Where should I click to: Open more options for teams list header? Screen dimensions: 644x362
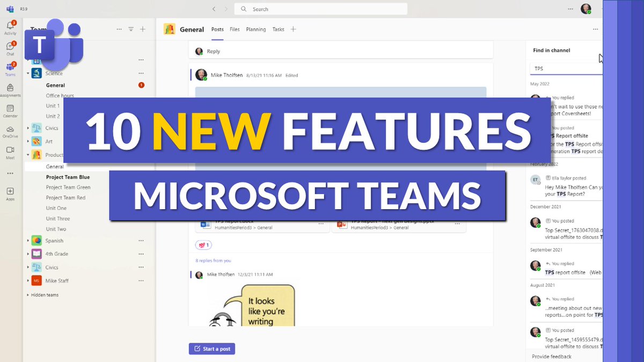[119, 29]
